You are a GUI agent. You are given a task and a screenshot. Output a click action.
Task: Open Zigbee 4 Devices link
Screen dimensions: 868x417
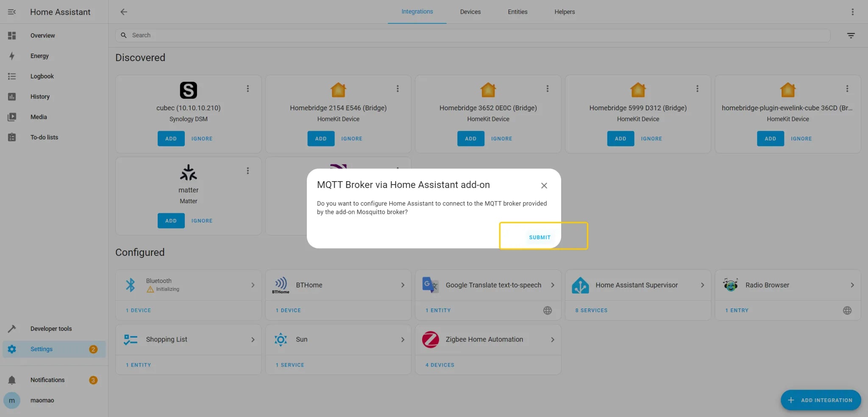(x=440, y=365)
